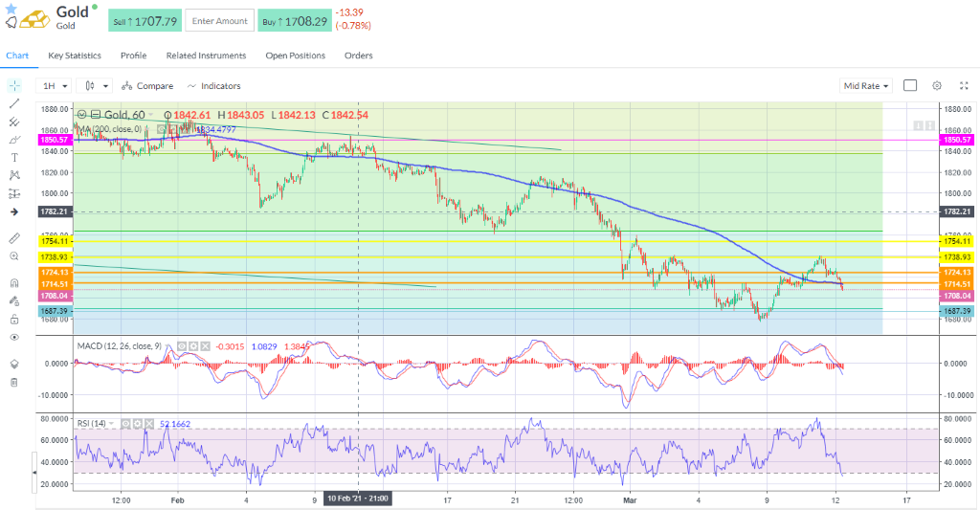Open the candlestick chart type dropdown

[97, 86]
